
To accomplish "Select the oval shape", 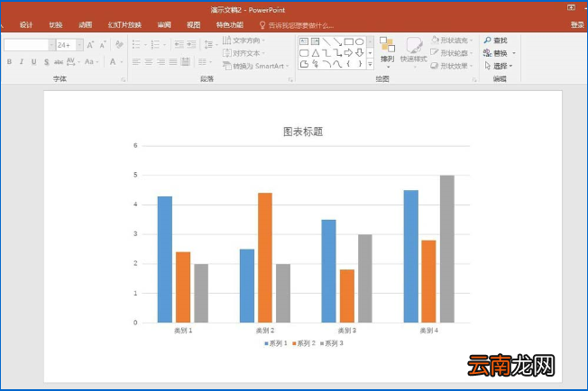I will [360, 41].
